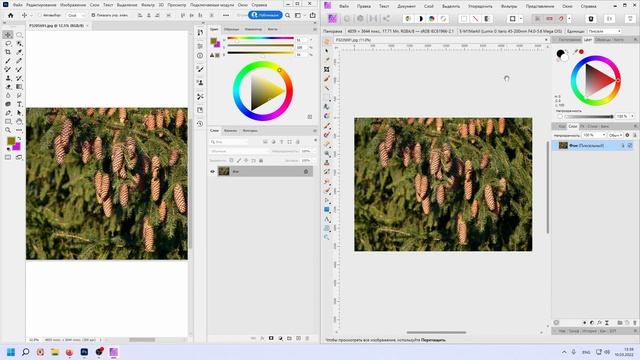Open Affinity Export persona icon
Viewport: 640px width, 360px height.
tap(386, 19)
